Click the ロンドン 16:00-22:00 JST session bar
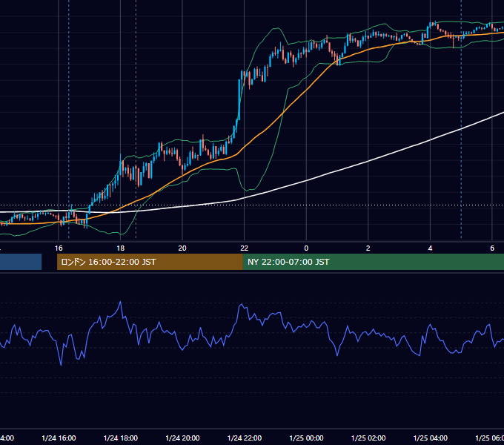504x445 pixels. coord(150,262)
